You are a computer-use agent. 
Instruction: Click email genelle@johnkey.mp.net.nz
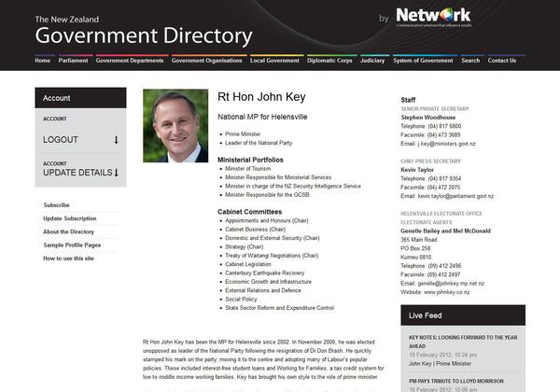[x=451, y=284]
